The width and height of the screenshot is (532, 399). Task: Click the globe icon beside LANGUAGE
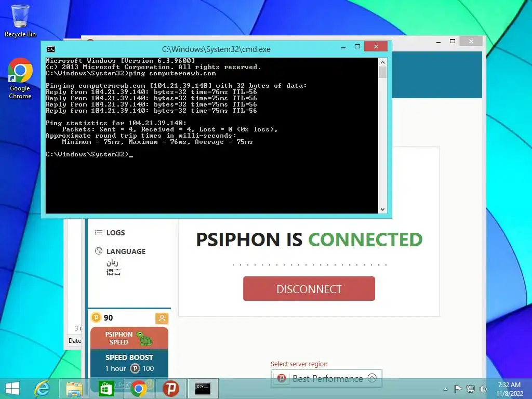click(x=99, y=251)
